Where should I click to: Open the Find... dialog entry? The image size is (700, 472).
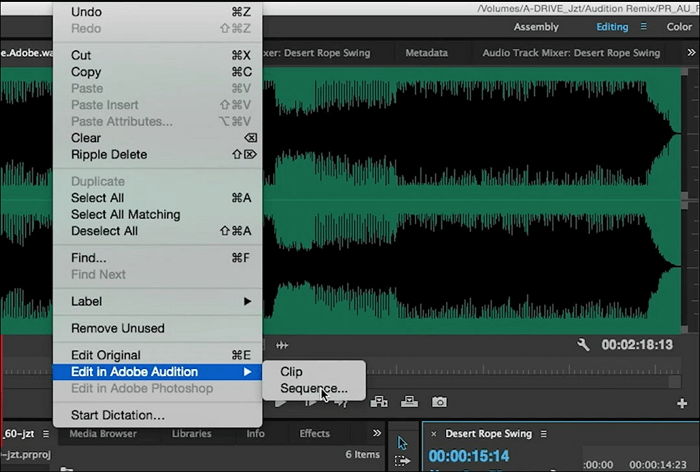tap(158, 258)
